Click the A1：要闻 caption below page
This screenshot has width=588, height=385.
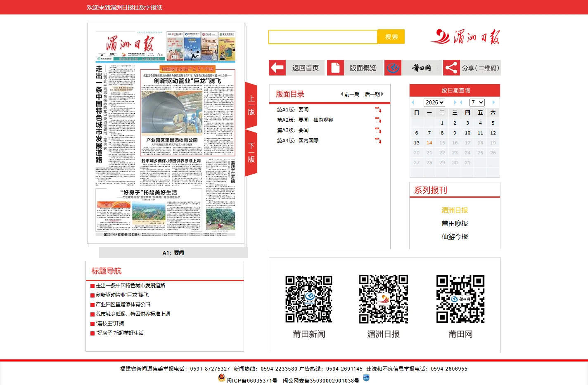coord(173,253)
